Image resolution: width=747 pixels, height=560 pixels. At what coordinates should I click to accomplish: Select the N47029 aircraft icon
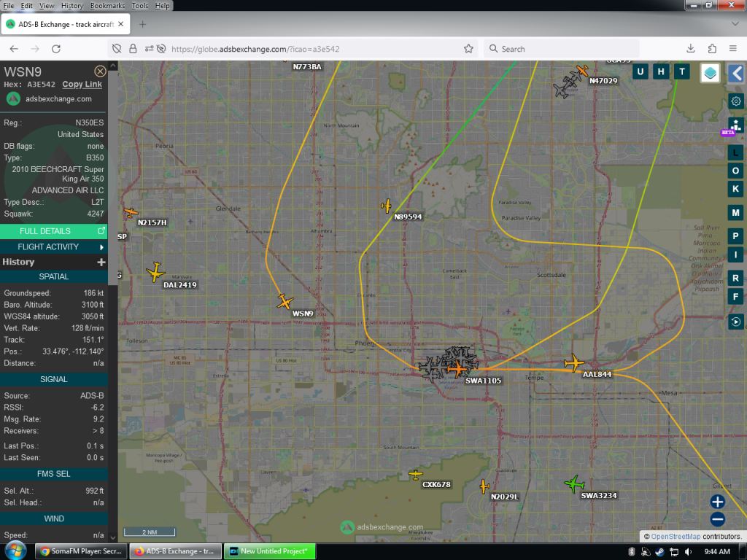581,71
